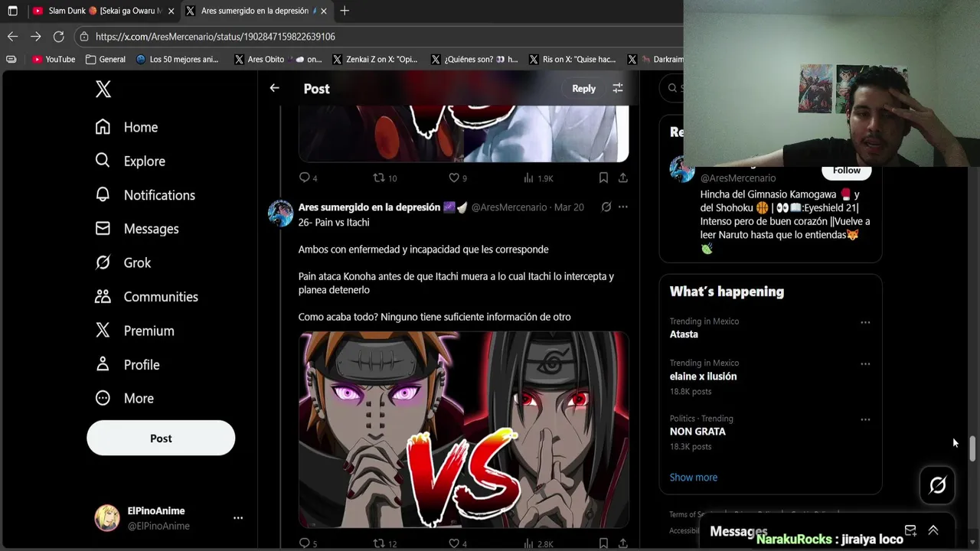Reload the page

pyautogui.click(x=58, y=36)
